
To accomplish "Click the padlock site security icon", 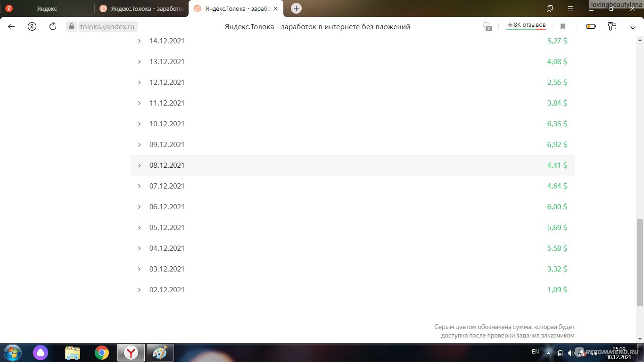I will click(x=72, y=27).
